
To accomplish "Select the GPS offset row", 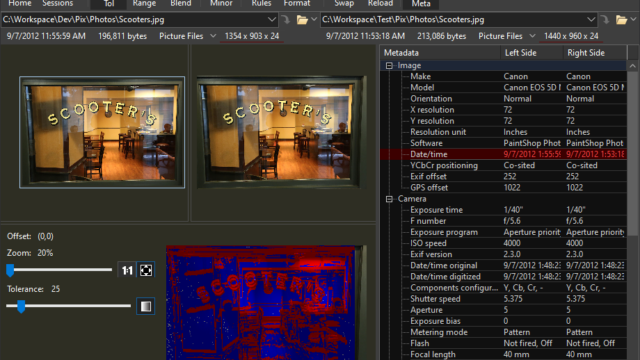I will (504, 187).
